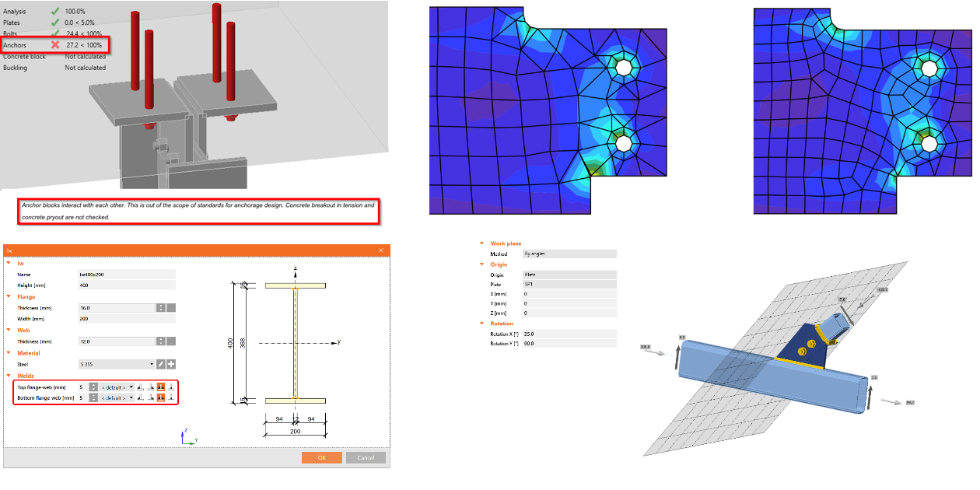Collapse the Rotation section
980x490 pixels.
(482, 324)
